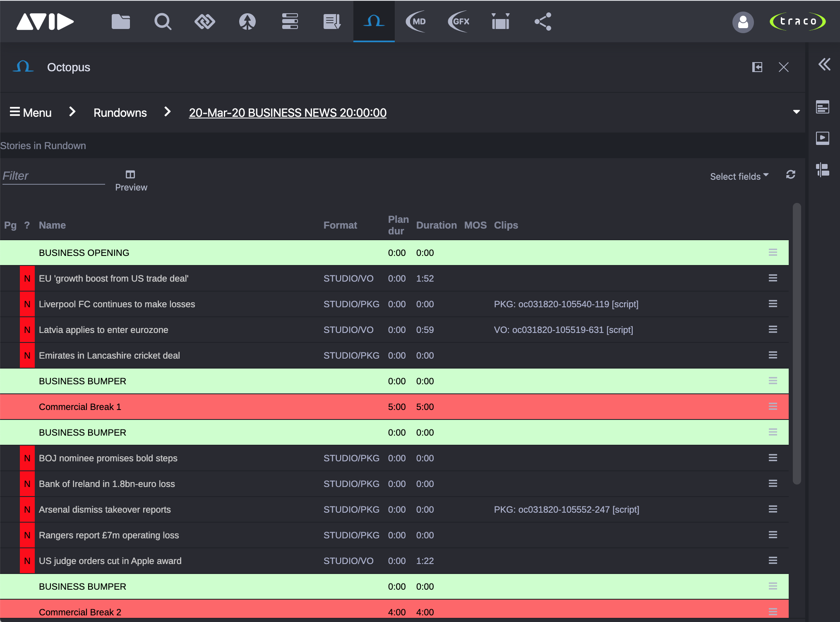Click into the Filter field

click(x=53, y=176)
